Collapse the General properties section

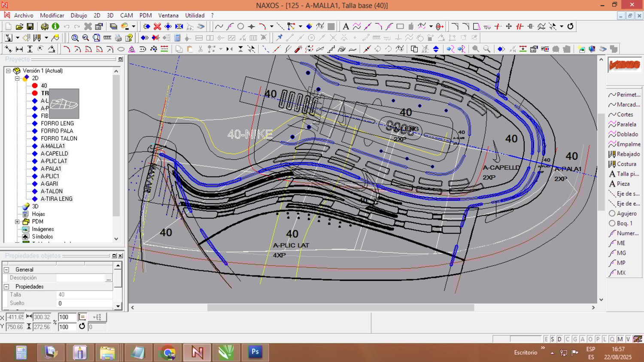click(6, 270)
